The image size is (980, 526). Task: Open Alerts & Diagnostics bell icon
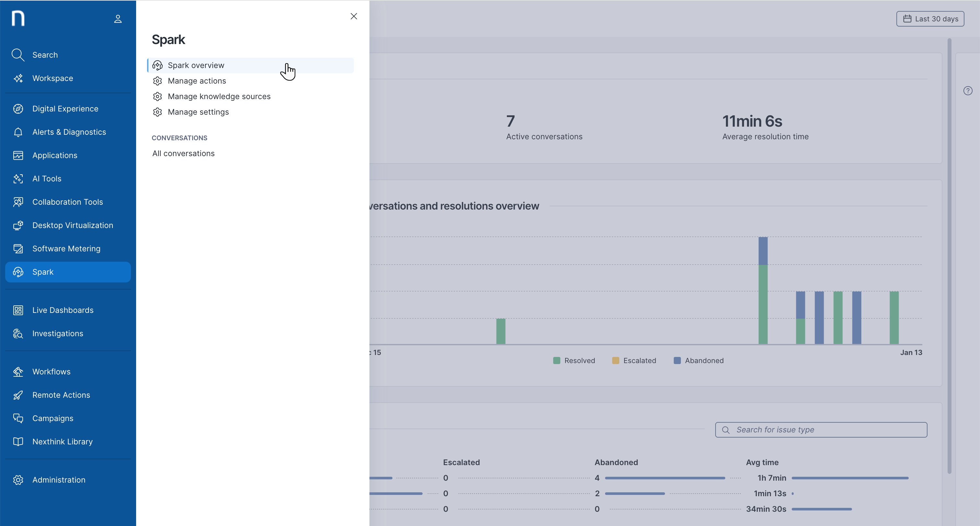pos(18,132)
